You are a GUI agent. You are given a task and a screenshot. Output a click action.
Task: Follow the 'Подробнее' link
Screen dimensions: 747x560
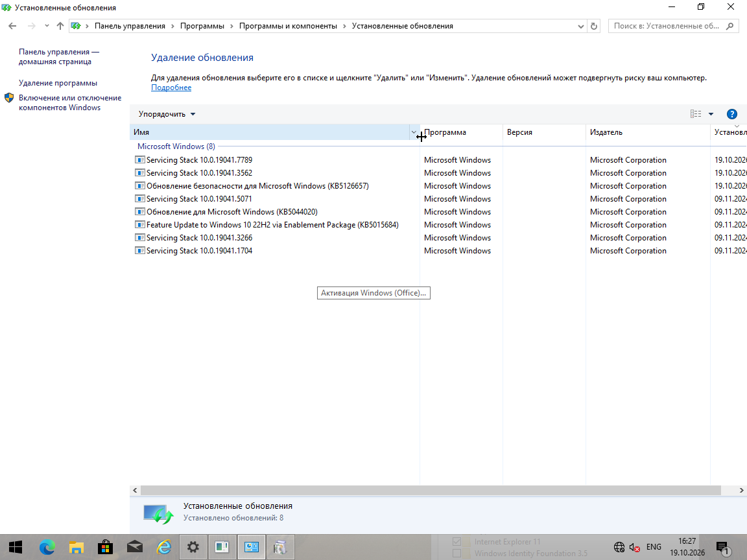pos(171,87)
